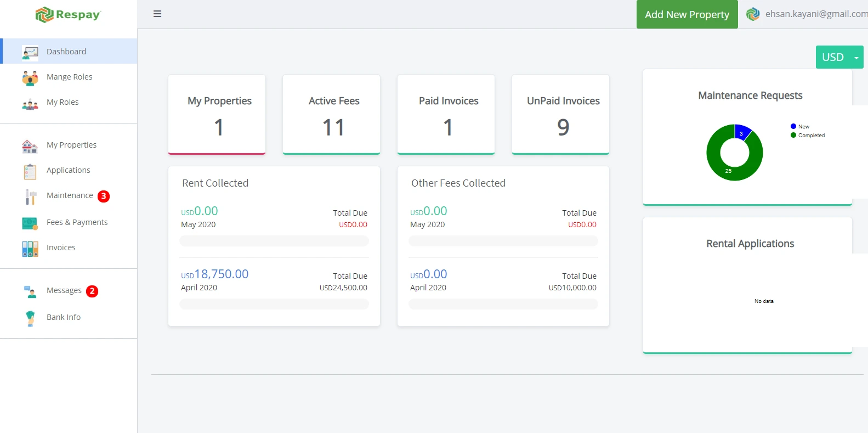Image resolution: width=868 pixels, height=433 pixels.
Task: Click the Maintenance Requests title
Action: pos(750,95)
